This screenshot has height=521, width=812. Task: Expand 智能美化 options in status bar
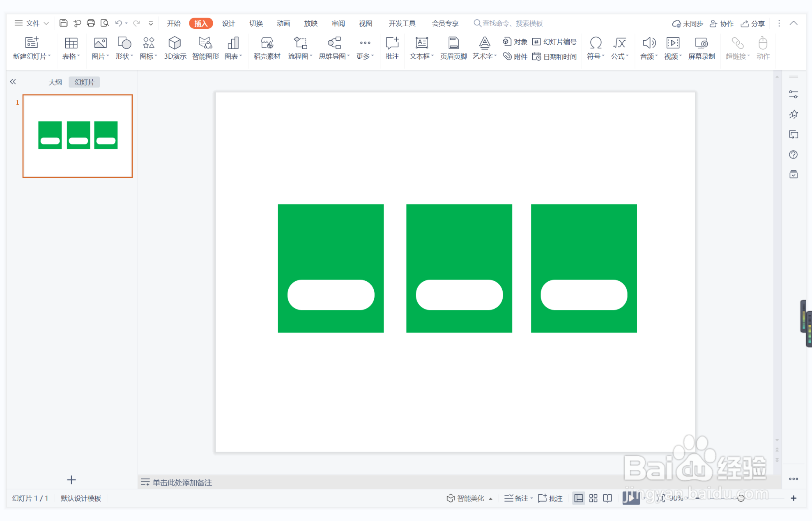469,498
